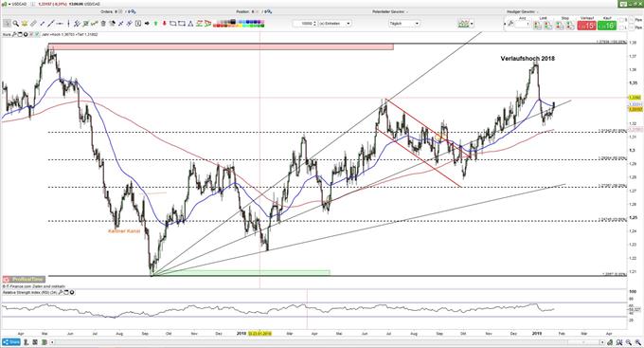Pick the black color swatch
Image resolution: width=644 pixels, height=348 pixels.
click(232, 21)
